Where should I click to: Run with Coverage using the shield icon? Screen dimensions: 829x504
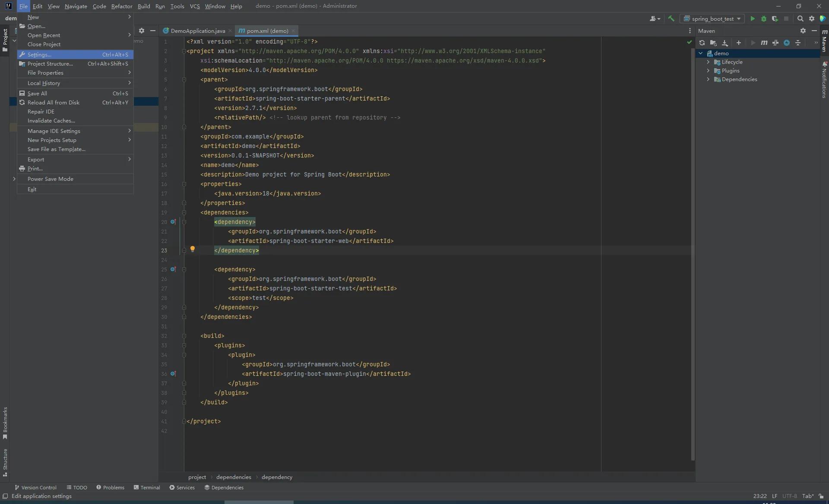[775, 19]
